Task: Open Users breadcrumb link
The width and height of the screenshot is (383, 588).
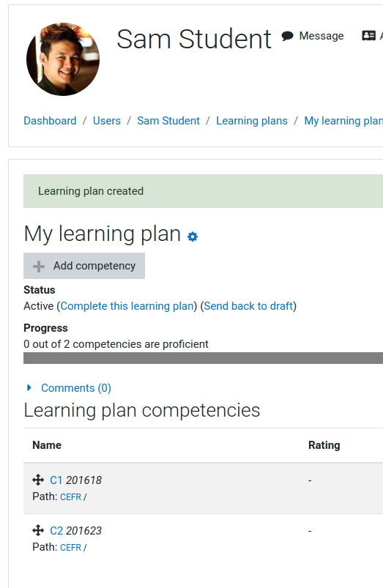Action: pos(107,121)
